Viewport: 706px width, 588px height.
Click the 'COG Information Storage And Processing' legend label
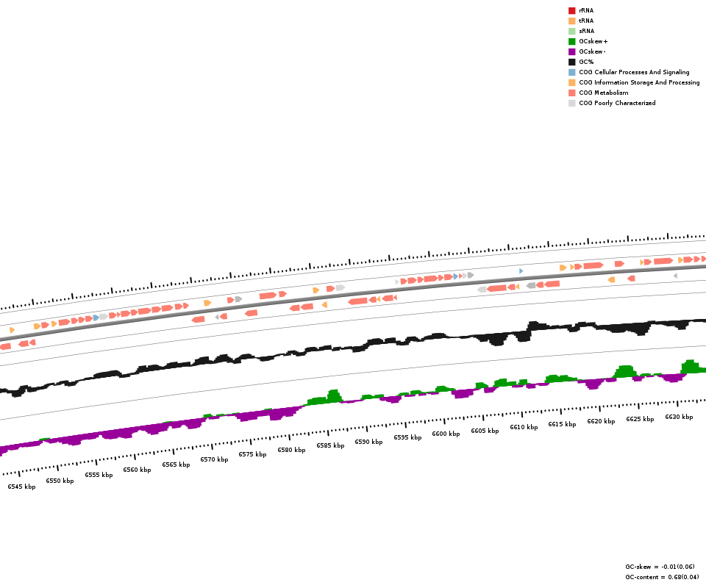(x=639, y=82)
